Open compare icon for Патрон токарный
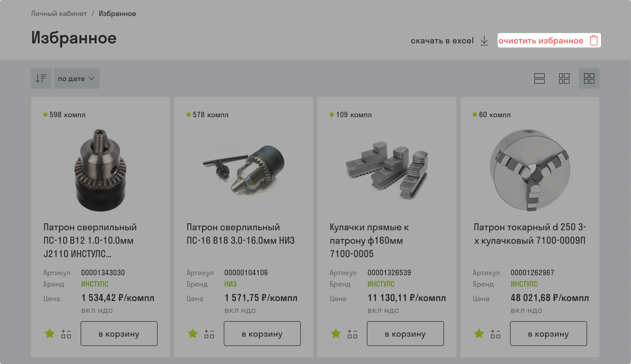The width and height of the screenshot is (631, 364). coord(495,334)
